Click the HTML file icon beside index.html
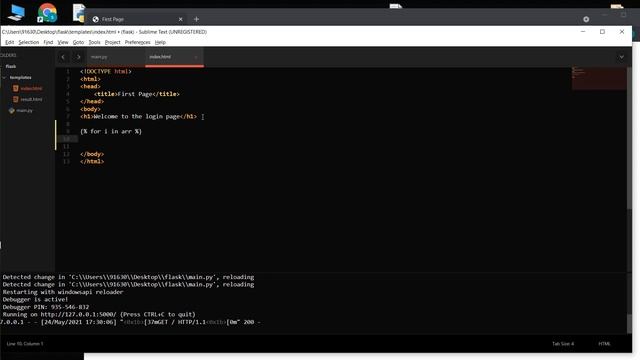This screenshot has width=640, height=360. pos(16,89)
